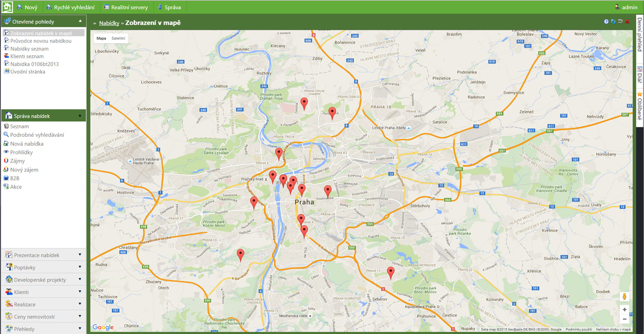Screen dimensions: 644x334
Task: Click the eye icon for Prohlídky
Action: [6, 152]
